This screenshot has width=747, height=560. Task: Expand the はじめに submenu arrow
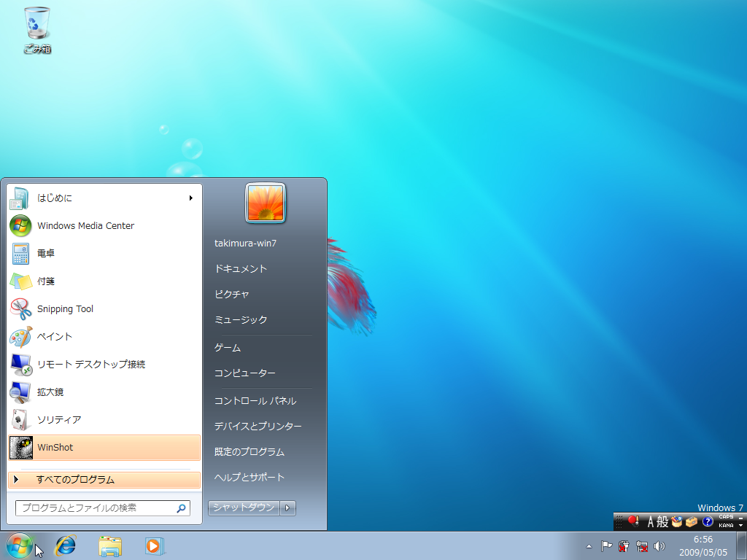190,198
